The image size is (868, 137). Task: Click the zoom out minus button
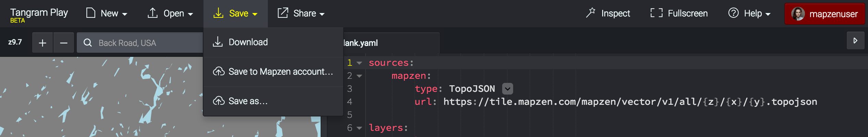point(64,43)
